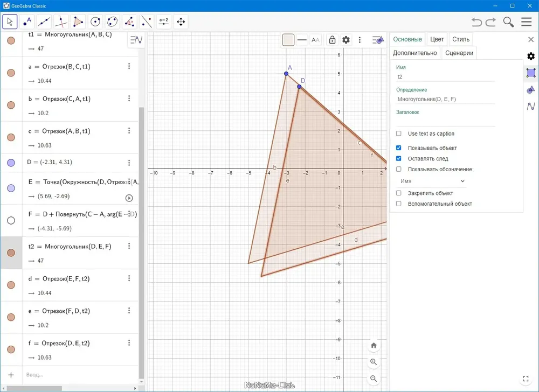The image size is (539, 392).
Task: Switch to the 'Цвет' tab
Action: (x=437, y=39)
